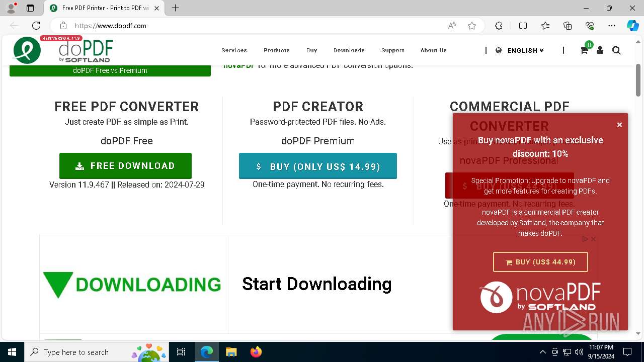This screenshot has width=644, height=362.
Task: Open Copilot sidebar icon
Action: tap(632, 26)
